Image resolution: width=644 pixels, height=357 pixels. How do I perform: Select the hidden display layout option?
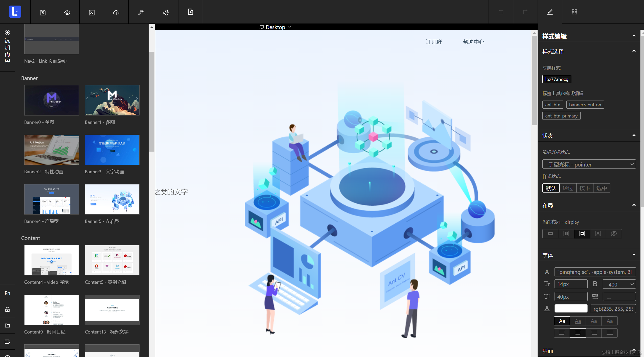[x=614, y=233]
